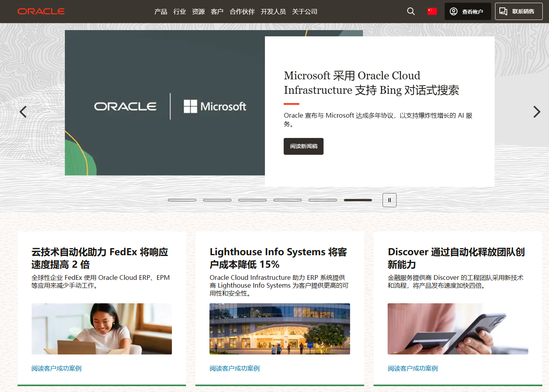Click the FedEx card photo of woman
The width and height of the screenshot is (549, 392).
(x=102, y=329)
